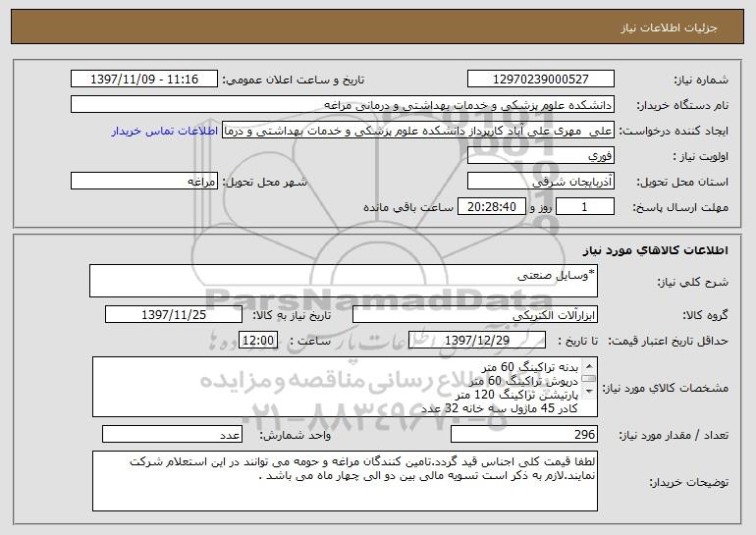Click the time field showing 12:00
Image resolution: width=756 pixels, height=535 pixels.
[258, 341]
